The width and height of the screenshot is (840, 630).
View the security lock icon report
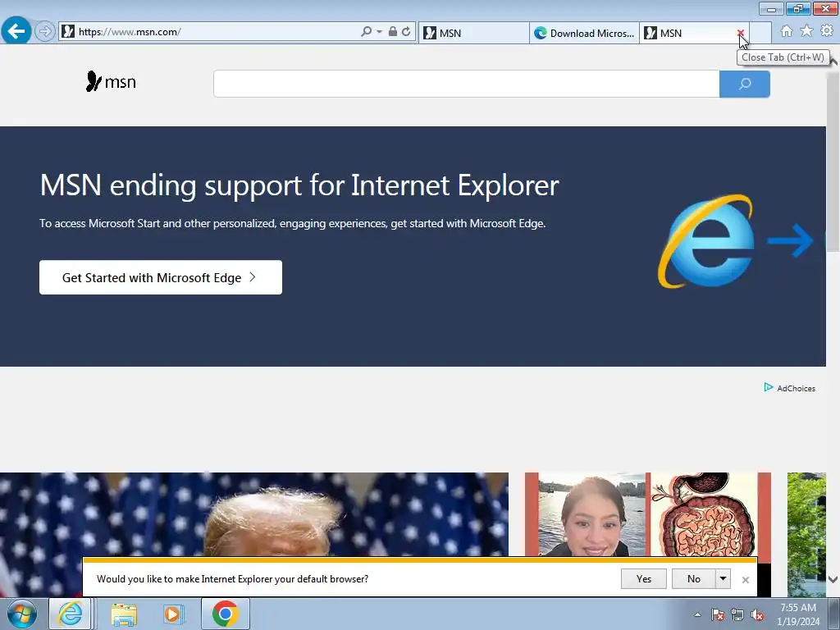(393, 32)
